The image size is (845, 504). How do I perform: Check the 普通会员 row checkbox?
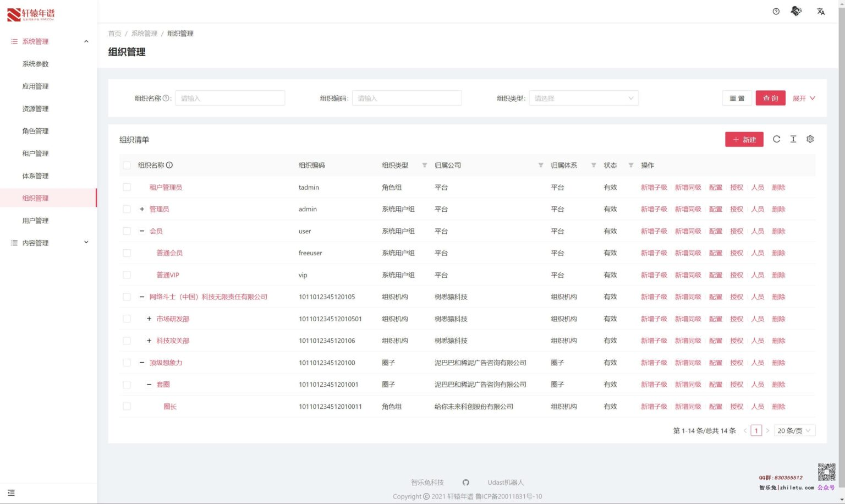pyautogui.click(x=127, y=253)
